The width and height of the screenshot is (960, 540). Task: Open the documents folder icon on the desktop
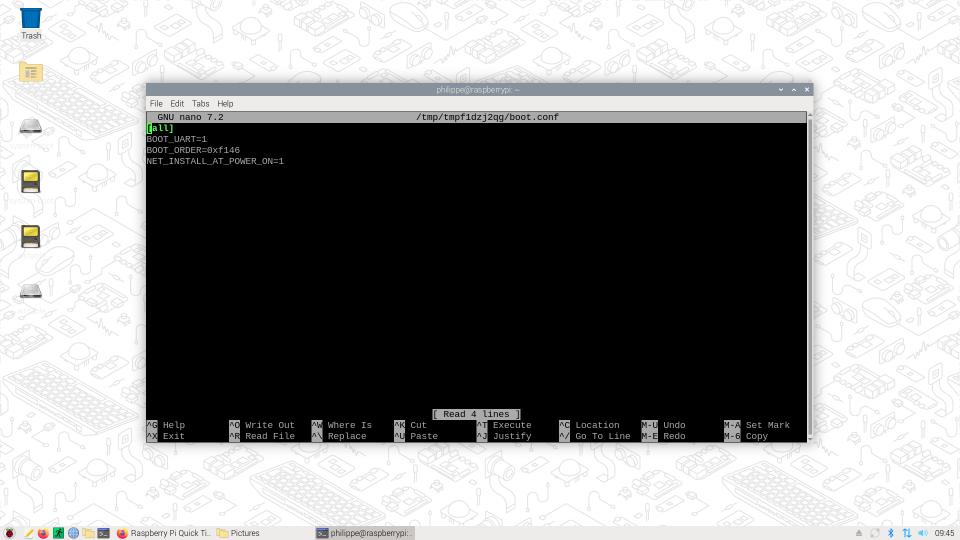point(31,72)
